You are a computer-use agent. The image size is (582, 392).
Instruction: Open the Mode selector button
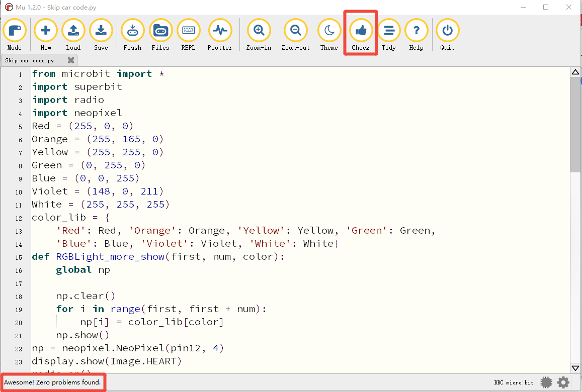15,35
